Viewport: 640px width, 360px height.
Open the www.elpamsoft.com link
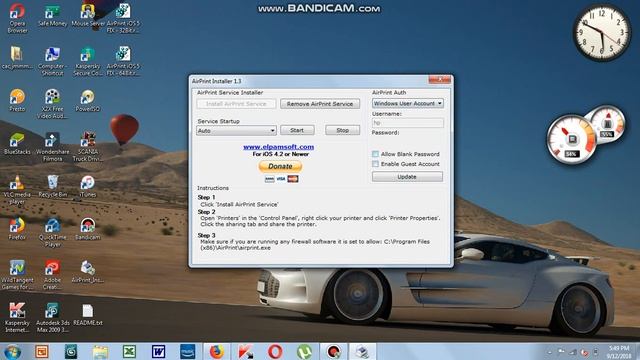tap(278, 147)
